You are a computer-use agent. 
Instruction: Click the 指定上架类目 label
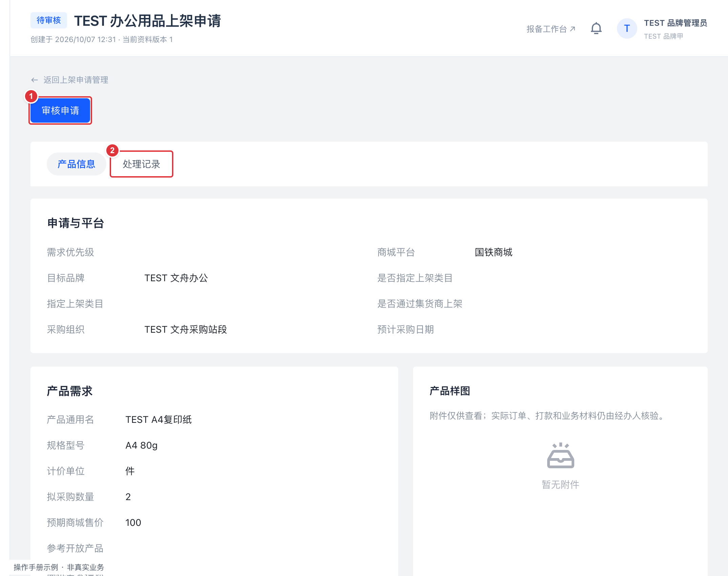click(75, 304)
